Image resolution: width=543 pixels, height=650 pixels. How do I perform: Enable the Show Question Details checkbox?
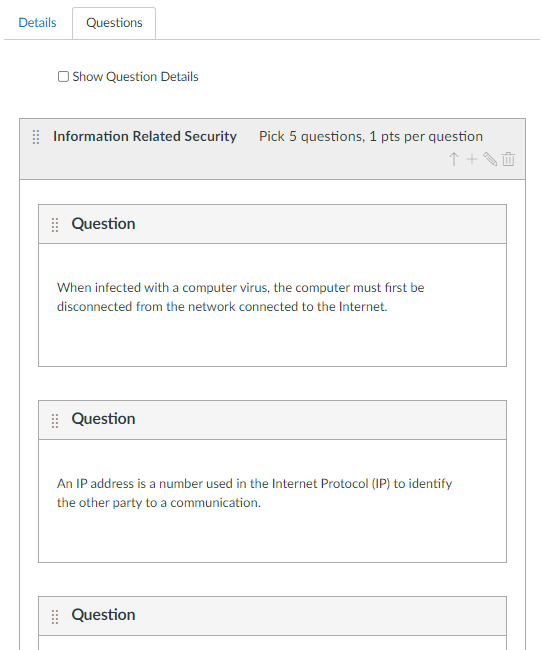tap(63, 77)
